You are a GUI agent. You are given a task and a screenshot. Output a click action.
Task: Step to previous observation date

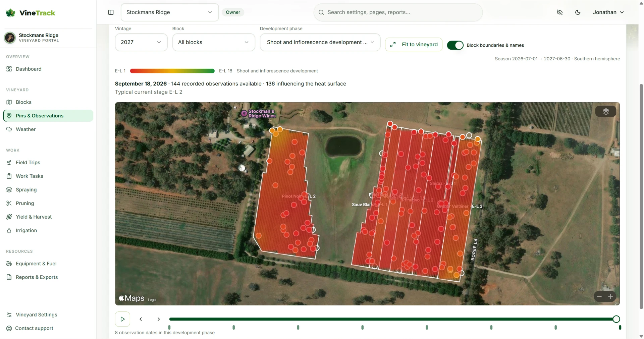click(141, 319)
